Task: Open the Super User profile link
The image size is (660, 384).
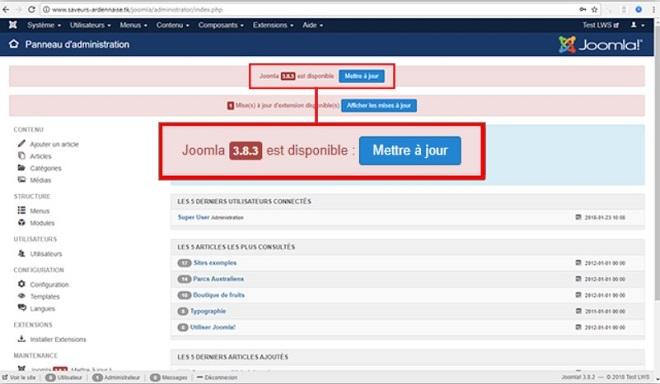Action: click(194, 217)
